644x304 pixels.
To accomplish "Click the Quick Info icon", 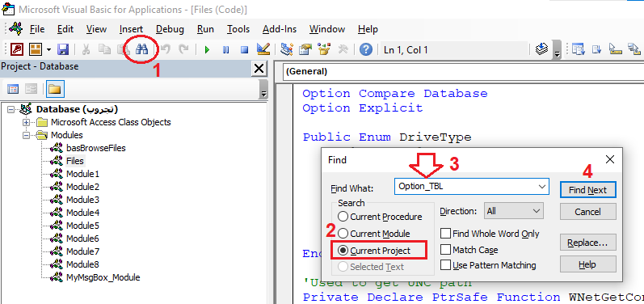I will (x=615, y=49).
